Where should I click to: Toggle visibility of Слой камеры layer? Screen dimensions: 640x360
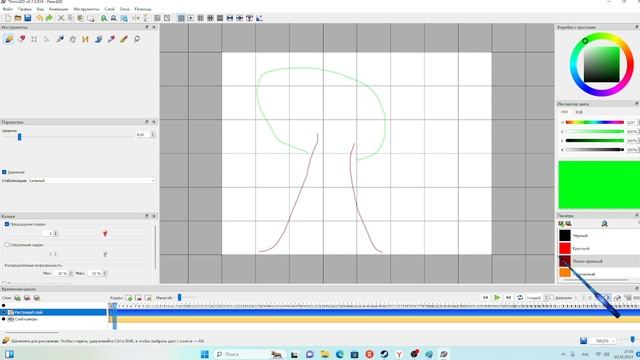(4, 319)
